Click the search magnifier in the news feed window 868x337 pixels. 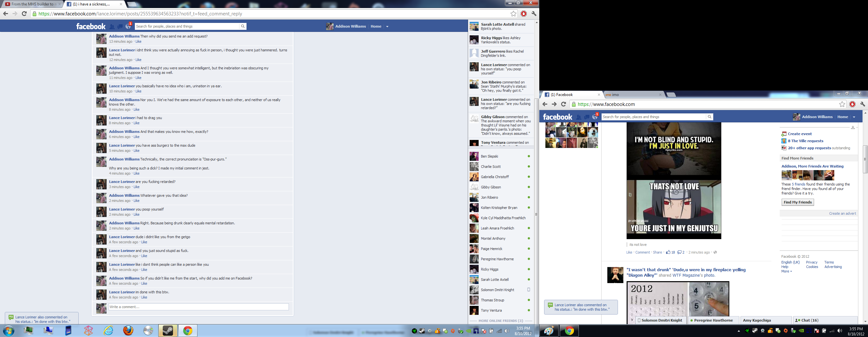709,117
